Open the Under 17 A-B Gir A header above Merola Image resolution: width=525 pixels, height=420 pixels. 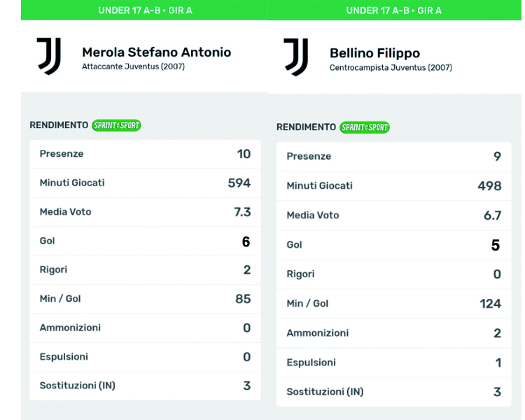143,10
